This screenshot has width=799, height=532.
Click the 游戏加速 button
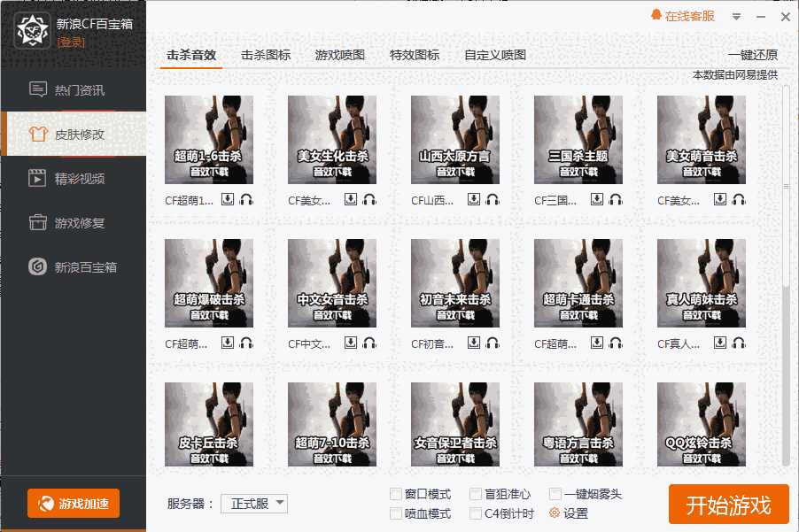(x=74, y=504)
